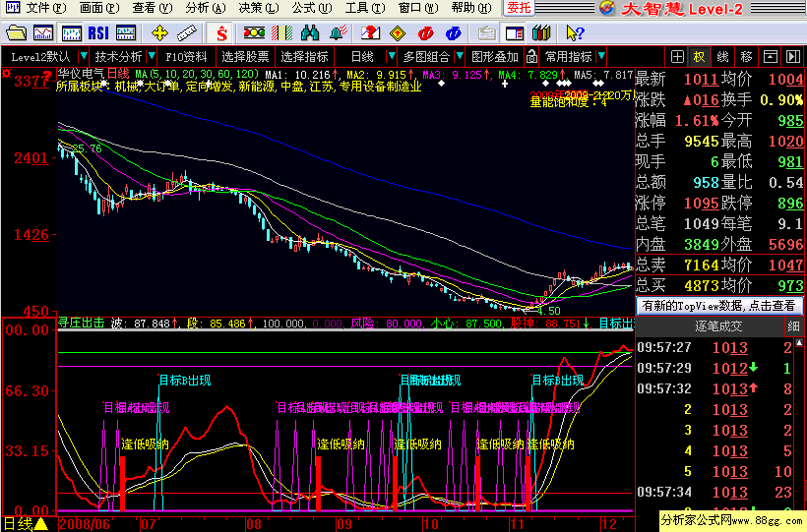Open the alarm bell alert icon
Screen dimensions: 807x532
click(339, 33)
